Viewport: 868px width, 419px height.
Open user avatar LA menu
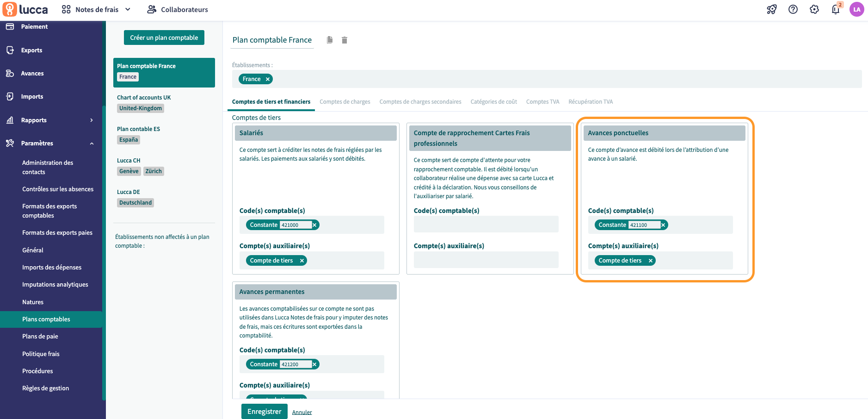(x=856, y=9)
